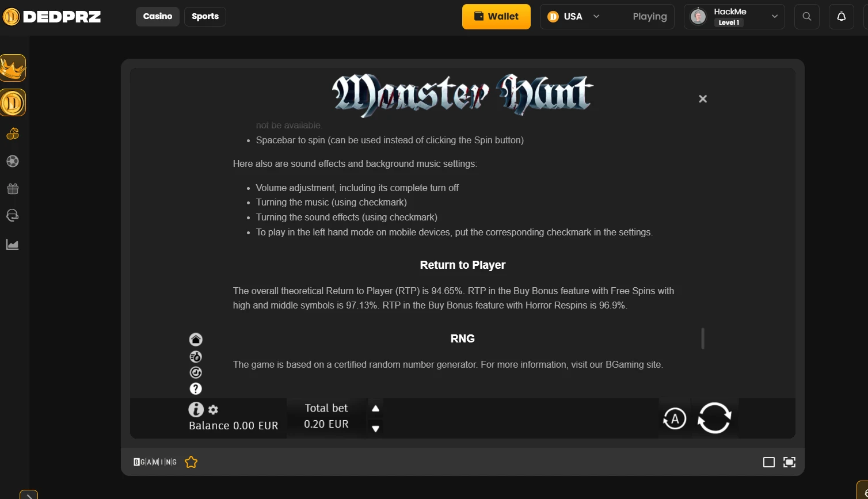The height and width of the screenshot is (499, 868).
Task: Click the Monster Hunt title logo
Action: 462,95
